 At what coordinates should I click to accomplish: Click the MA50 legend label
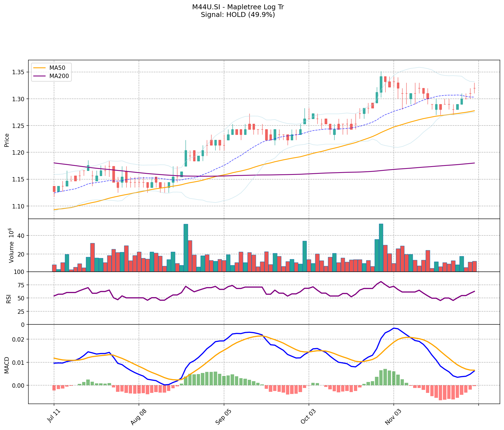[57, 68]
